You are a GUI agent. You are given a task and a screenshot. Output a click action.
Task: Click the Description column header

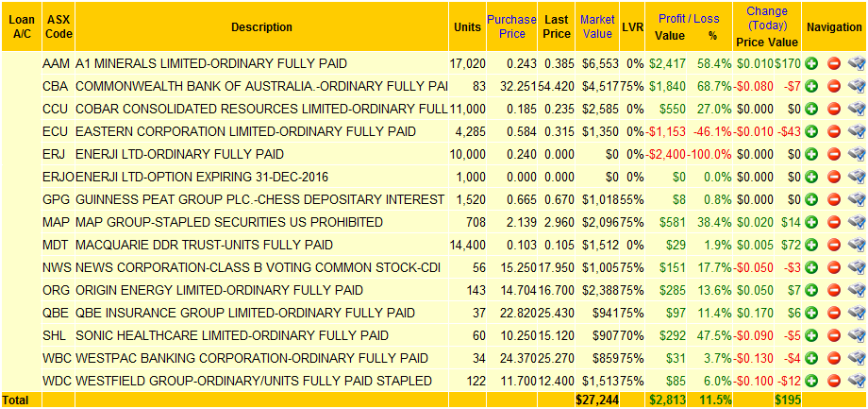[262, 26]
